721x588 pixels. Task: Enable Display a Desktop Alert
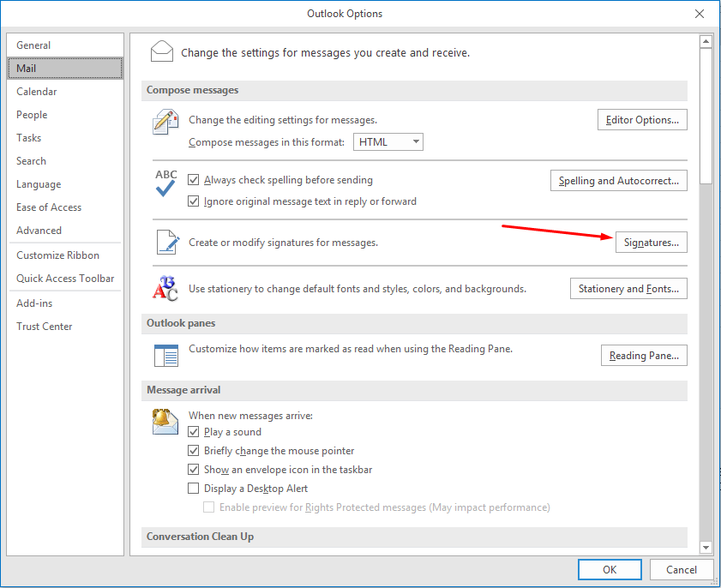click(x=194, y=489)
